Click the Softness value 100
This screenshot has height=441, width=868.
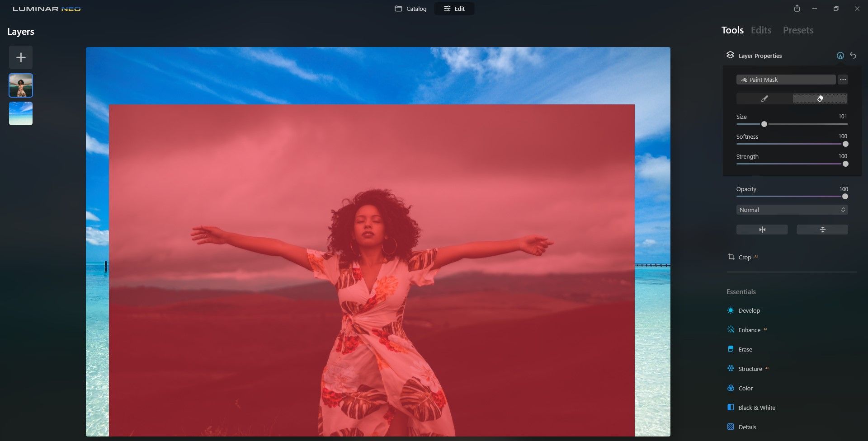coord(843,136)
